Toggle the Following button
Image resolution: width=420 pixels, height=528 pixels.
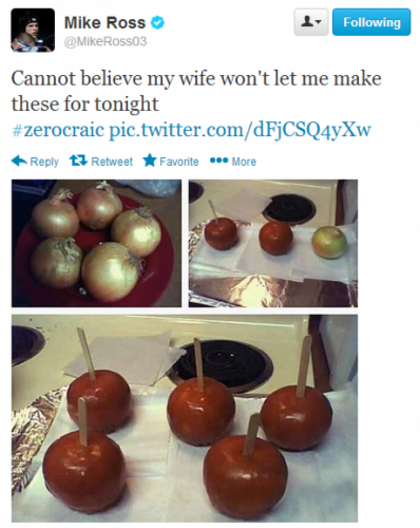371,22
